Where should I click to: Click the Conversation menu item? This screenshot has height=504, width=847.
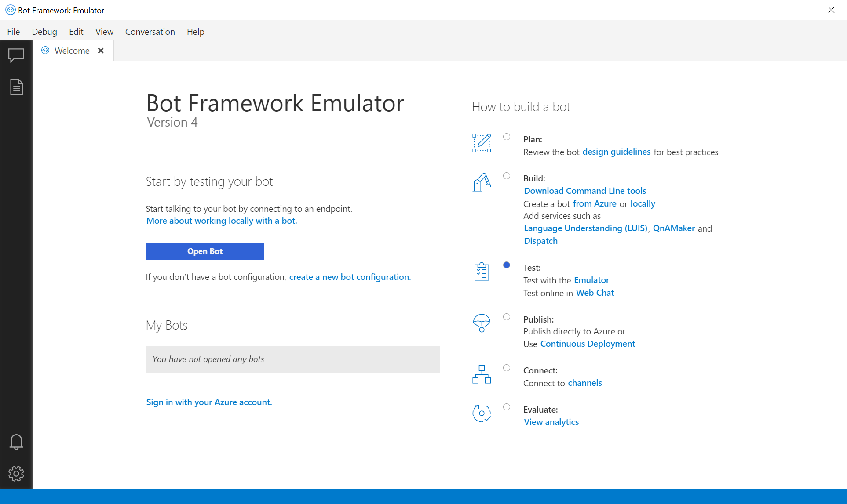pos(150,31)
